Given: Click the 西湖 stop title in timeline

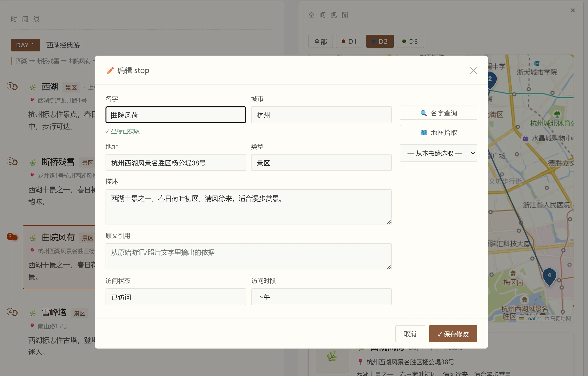Looking at the screenshot, I should [50, 87].
